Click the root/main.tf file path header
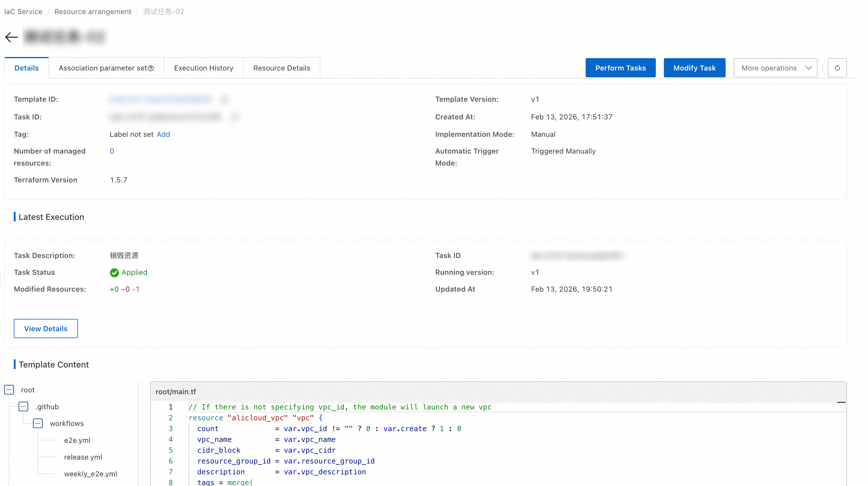The width and height of the screenshot is (868, 486). (x=176, y=391)
